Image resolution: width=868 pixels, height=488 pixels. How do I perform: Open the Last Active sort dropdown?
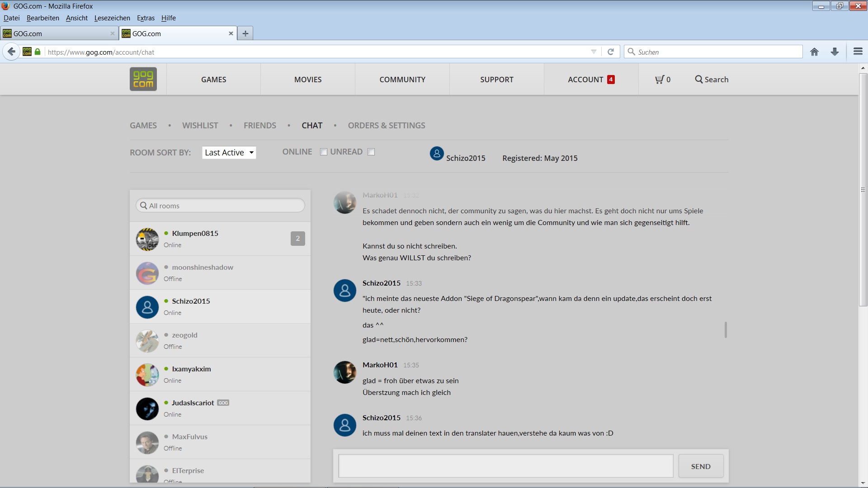229,153
